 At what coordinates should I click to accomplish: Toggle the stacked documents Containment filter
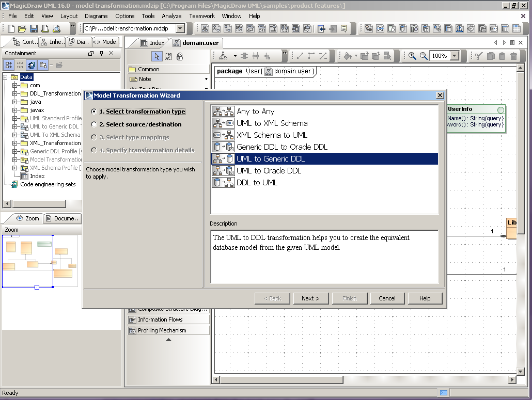coord(32,65)
